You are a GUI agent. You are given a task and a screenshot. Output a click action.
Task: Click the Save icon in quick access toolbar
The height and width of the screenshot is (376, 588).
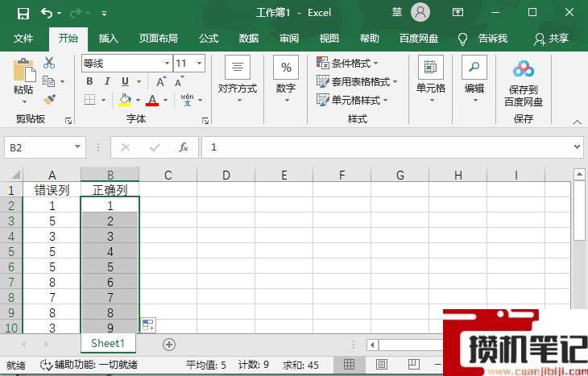(x=23, y=14)
